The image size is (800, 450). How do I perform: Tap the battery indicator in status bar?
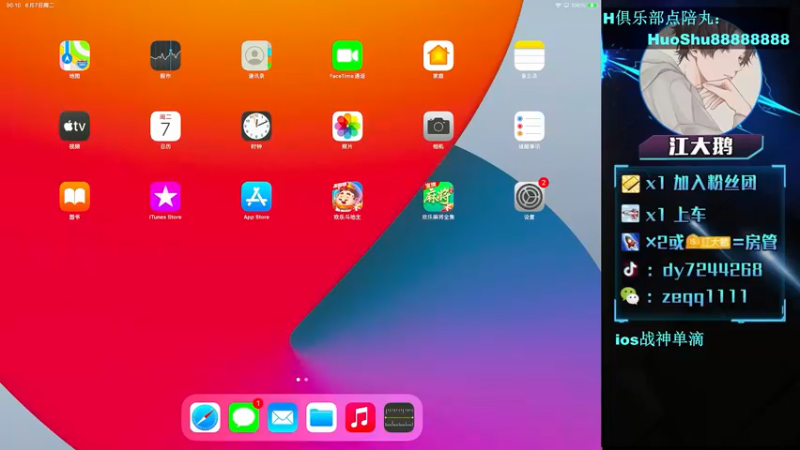click(x=592, y=5)
